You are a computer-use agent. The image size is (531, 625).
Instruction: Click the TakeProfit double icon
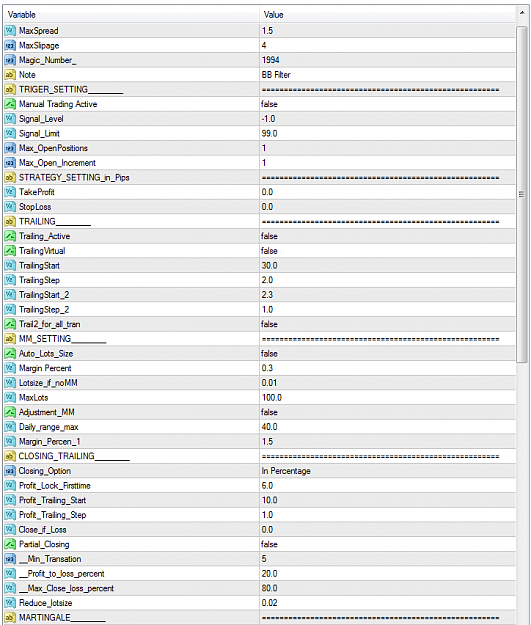click(x=10, y=192)
